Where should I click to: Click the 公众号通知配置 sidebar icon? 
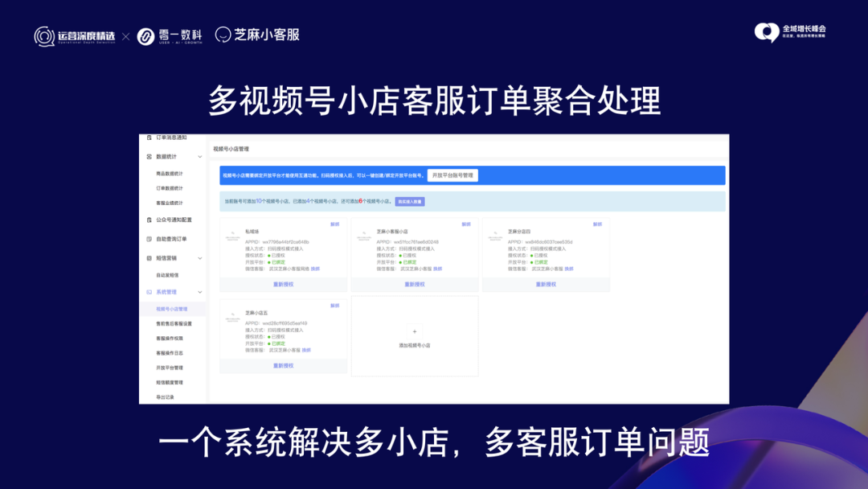point(149,220)
